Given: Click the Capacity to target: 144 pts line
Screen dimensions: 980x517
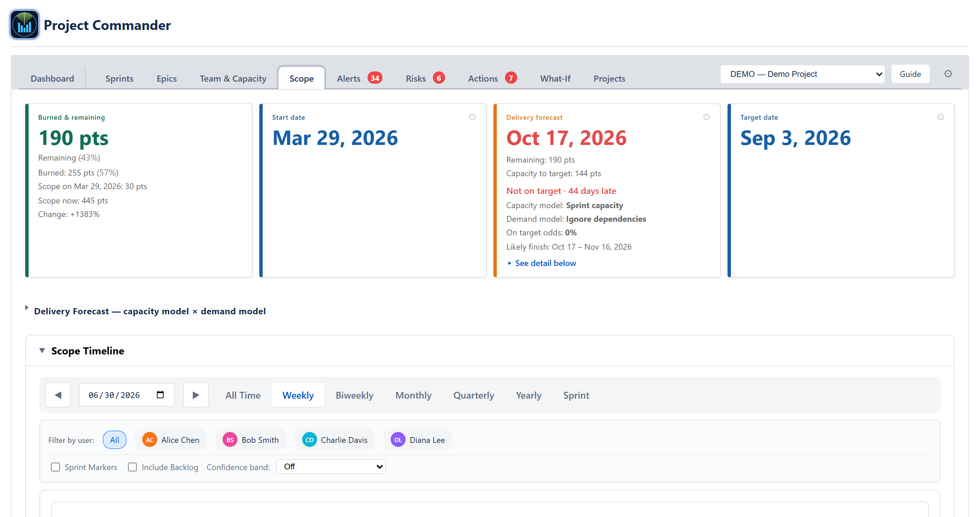Looking at the screenshot, I should [554, 173].
